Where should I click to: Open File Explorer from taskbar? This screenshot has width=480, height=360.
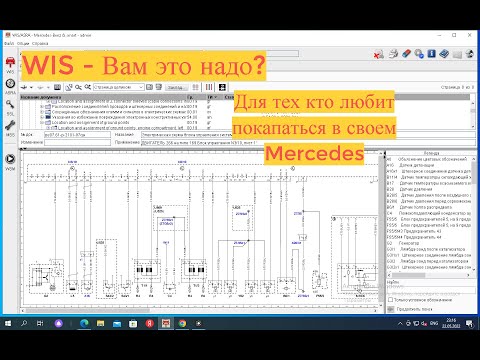[x=100, y=323]
